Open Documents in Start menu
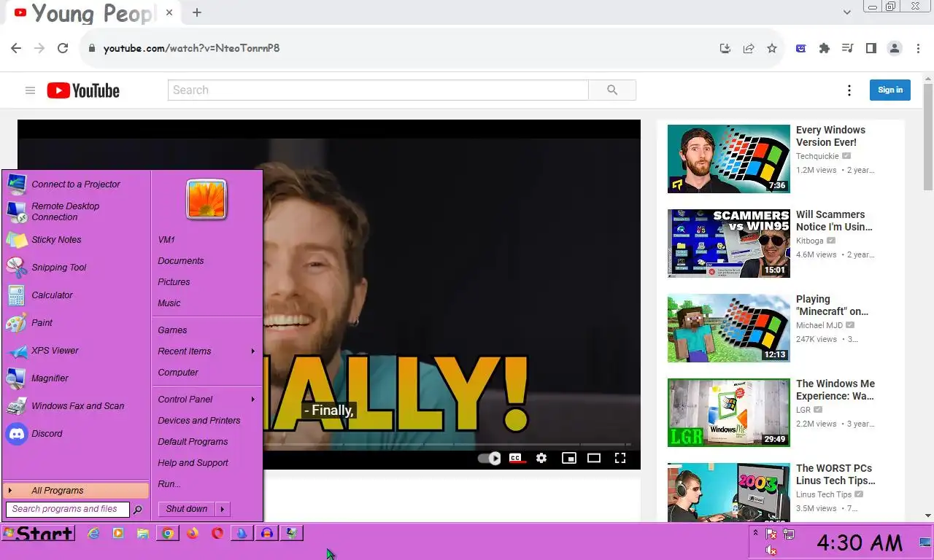The width and height of the screenshot is (934, 560). [x=181, y=261]
